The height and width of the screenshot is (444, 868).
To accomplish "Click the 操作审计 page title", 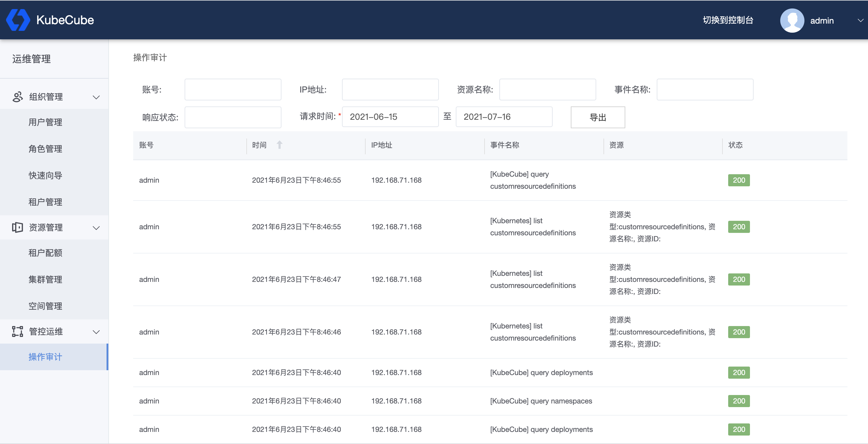I will [x=150, y=57].
